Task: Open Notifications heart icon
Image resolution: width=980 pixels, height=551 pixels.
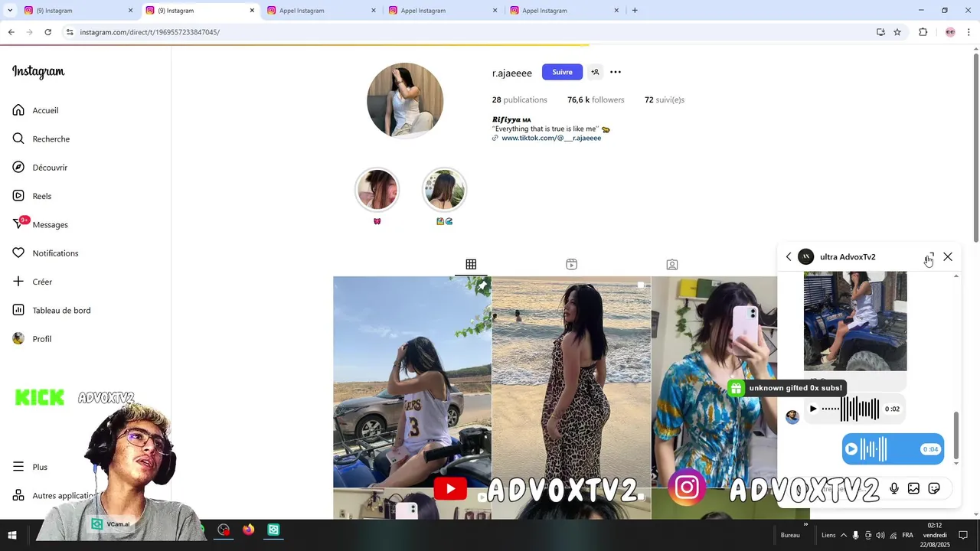Action: pos(18,253)
